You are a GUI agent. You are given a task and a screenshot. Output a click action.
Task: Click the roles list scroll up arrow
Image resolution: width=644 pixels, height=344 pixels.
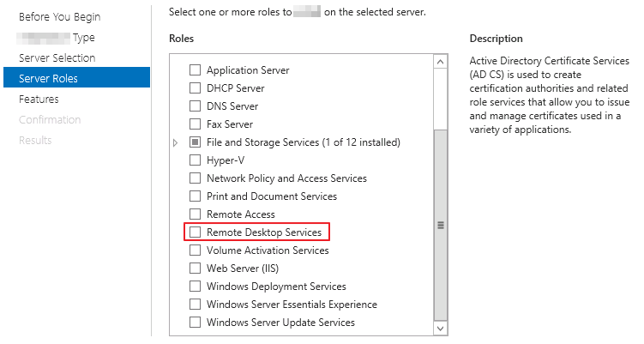[440, 62]
